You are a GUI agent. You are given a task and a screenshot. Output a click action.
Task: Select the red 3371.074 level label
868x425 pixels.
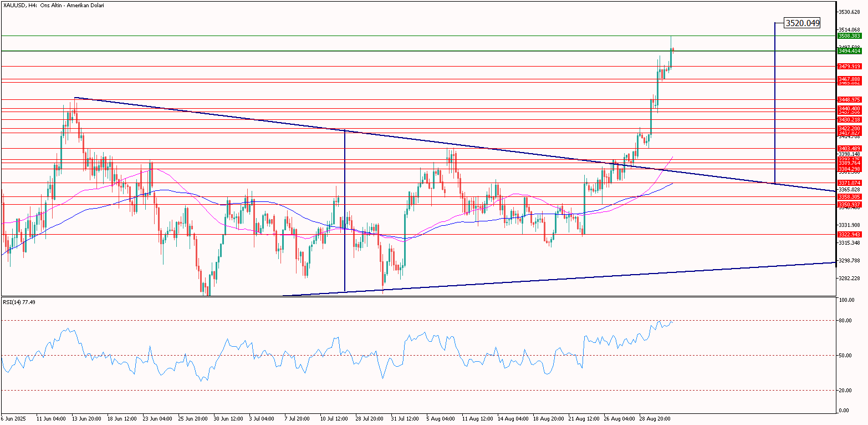pos(849,183)
